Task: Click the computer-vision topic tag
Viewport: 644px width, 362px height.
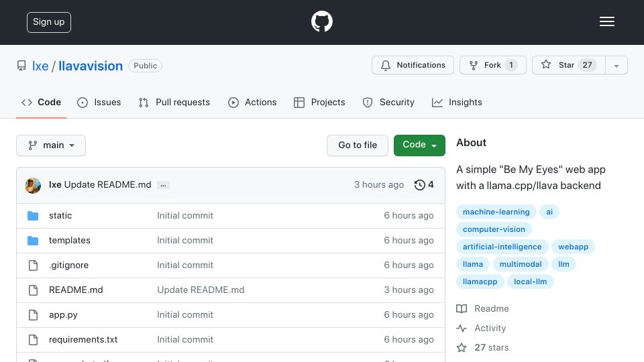Action: [x=494, y=229]
